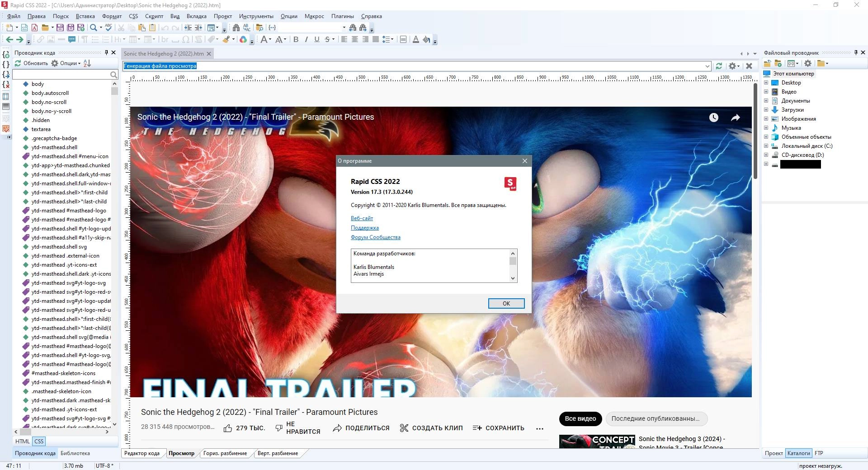Expand the Desktop tree node
The image size is (868, 470).
tap(766, 83)
